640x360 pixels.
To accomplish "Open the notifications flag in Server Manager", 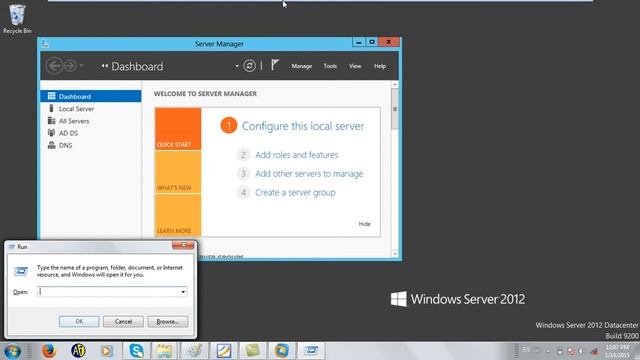I will click(275, 65).
